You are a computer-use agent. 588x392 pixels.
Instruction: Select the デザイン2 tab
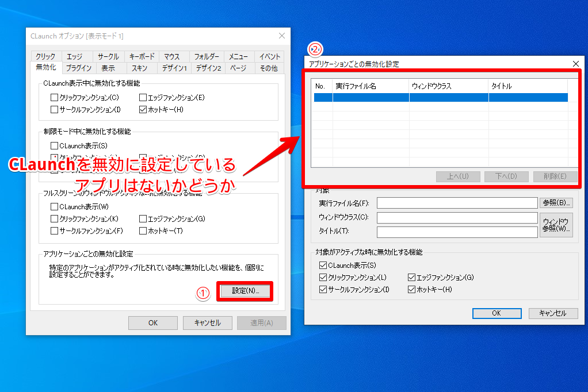click(x=208, y=68)
